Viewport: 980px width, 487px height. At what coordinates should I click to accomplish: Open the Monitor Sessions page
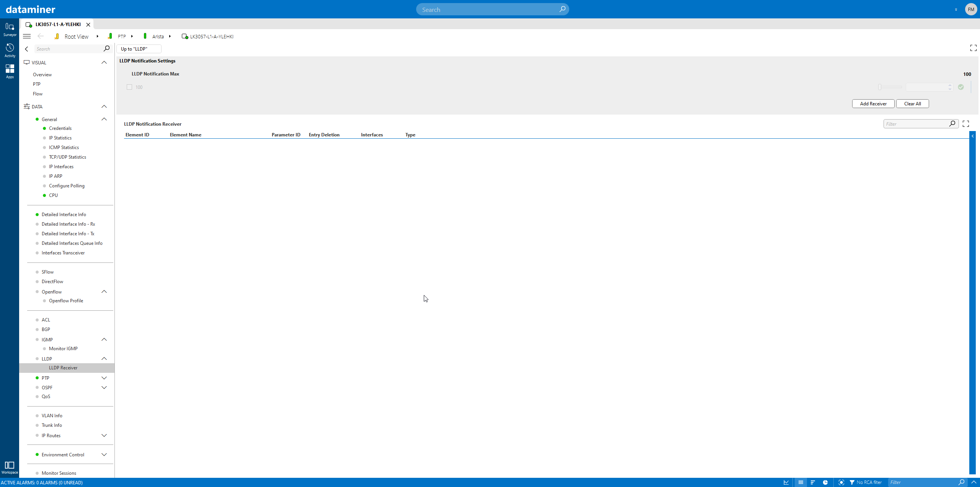point(59,473)
